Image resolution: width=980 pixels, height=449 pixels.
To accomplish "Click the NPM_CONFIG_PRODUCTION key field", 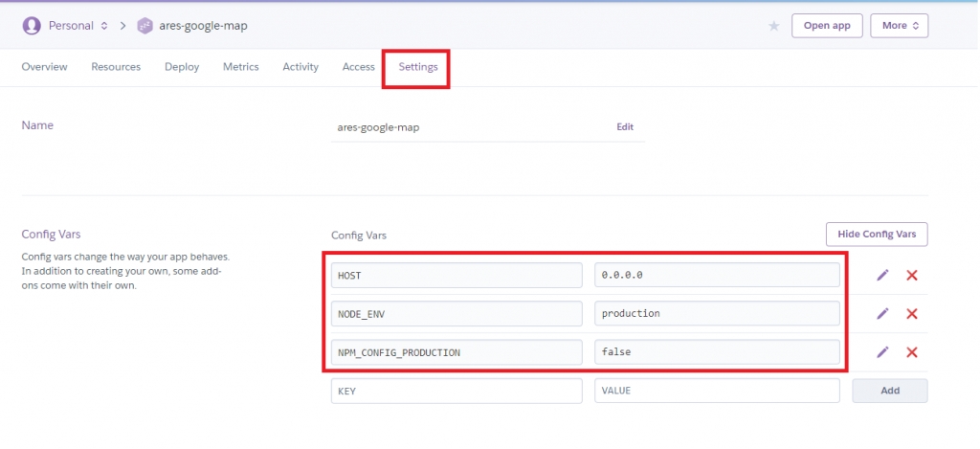I will [x=457, y=352].
